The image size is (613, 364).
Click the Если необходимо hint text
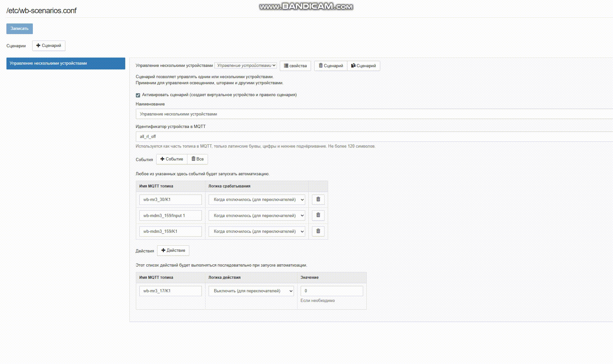[317, 301]
